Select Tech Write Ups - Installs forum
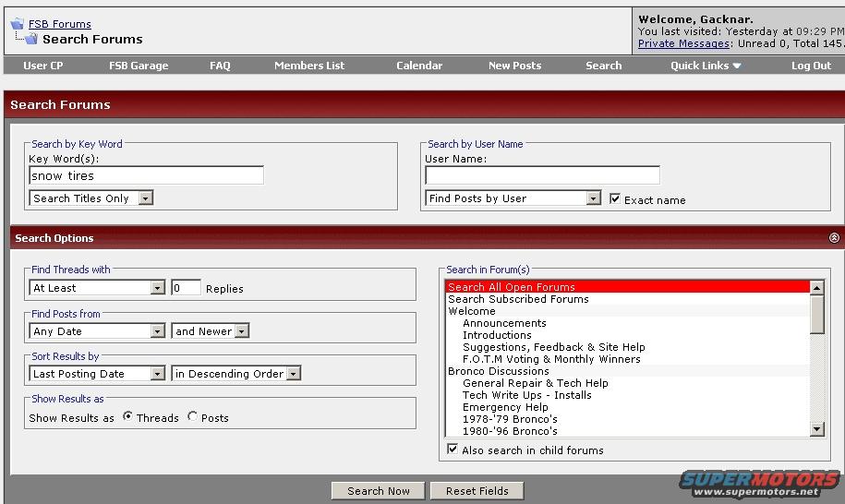 (526, 395)
